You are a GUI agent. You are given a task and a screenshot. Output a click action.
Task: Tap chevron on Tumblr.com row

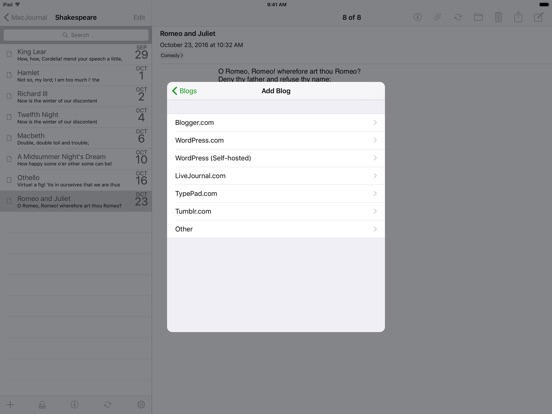375,211
